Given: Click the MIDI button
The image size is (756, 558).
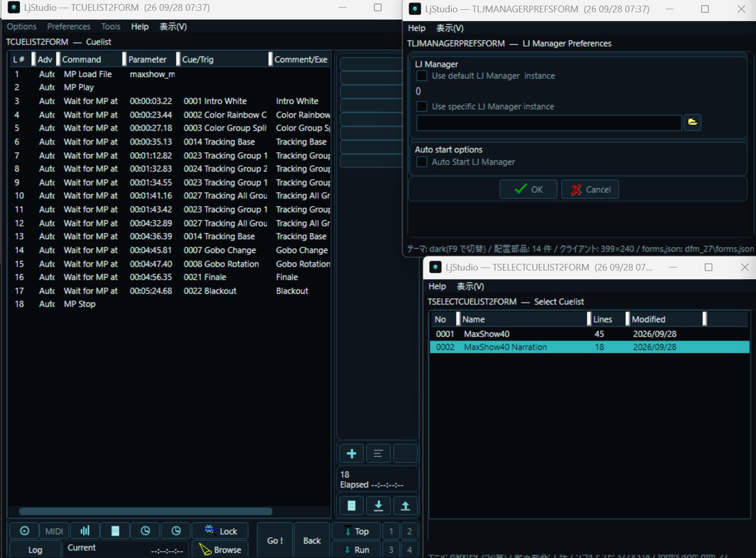Looking at the screenshot, I should coord(54,531).
